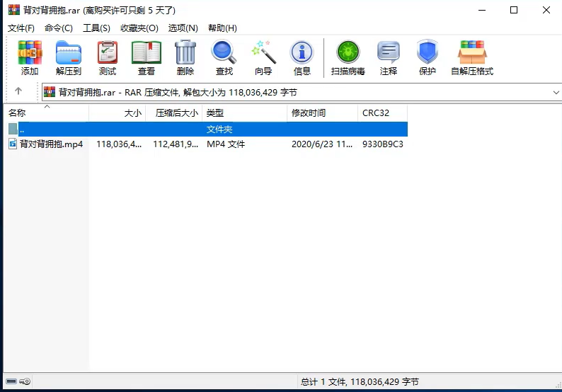Select the 背对背拥抱.mp4 file row

click(x=51, y=144)
